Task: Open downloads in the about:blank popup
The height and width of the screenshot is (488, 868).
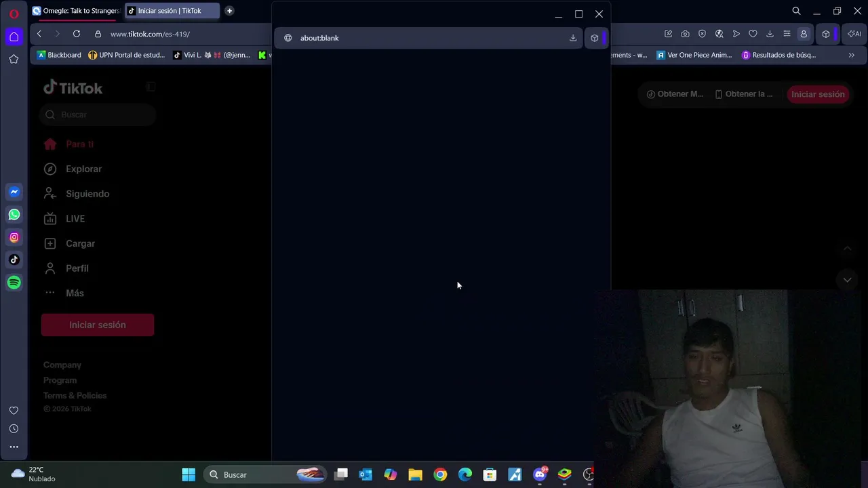Action: [x=573, y=38]
